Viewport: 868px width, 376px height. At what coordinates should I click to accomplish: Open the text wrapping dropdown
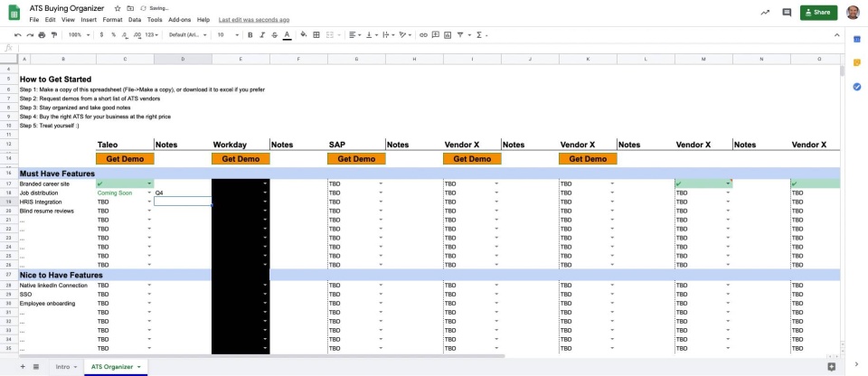(x=388, y=35)
